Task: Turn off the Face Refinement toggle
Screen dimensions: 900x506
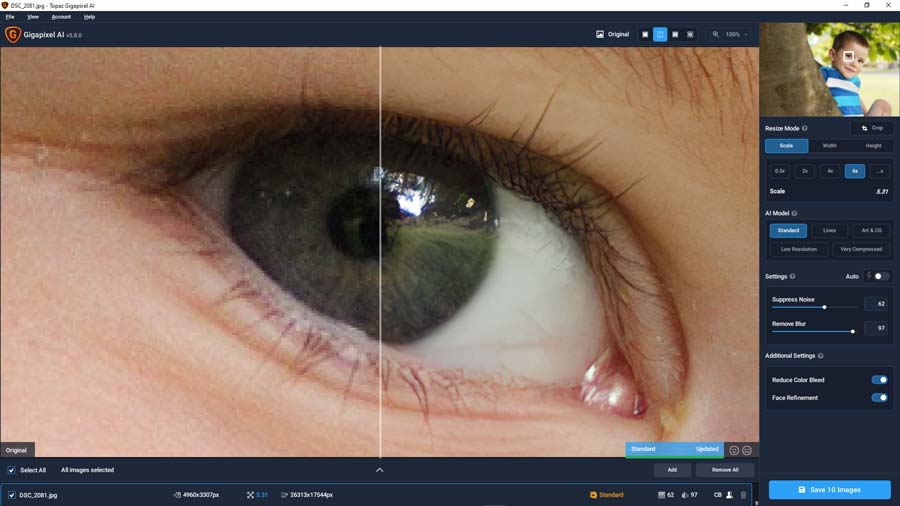Action: pyautogui.click(x=879, y=398)
